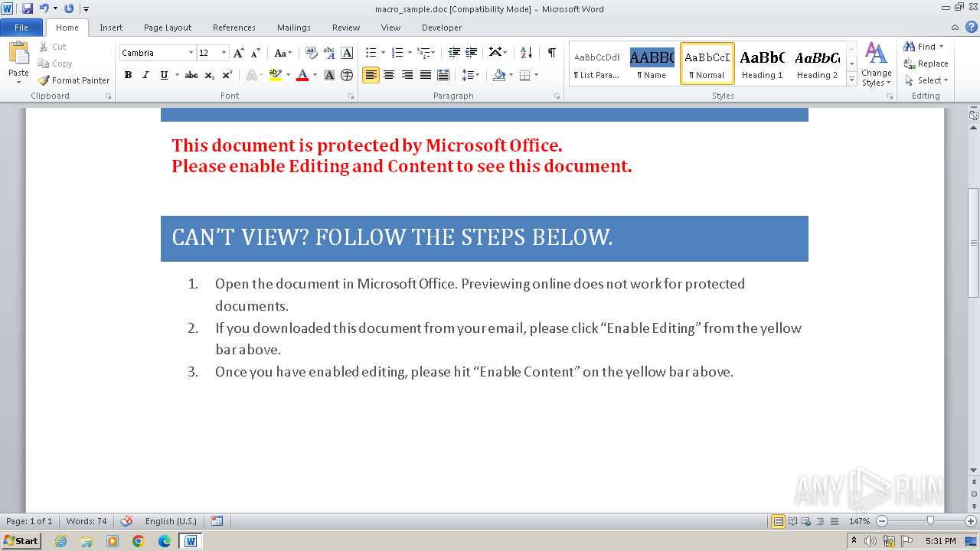Click the Superscript icon

(227, 75)
